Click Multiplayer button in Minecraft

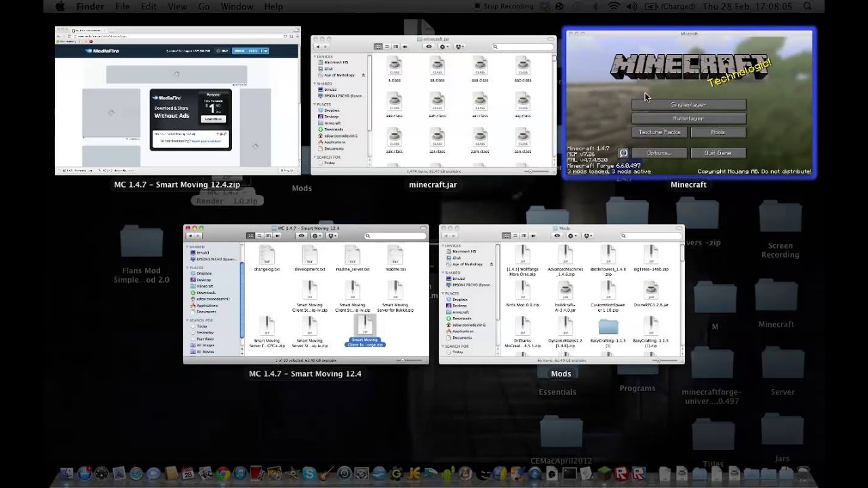(688, 119)
